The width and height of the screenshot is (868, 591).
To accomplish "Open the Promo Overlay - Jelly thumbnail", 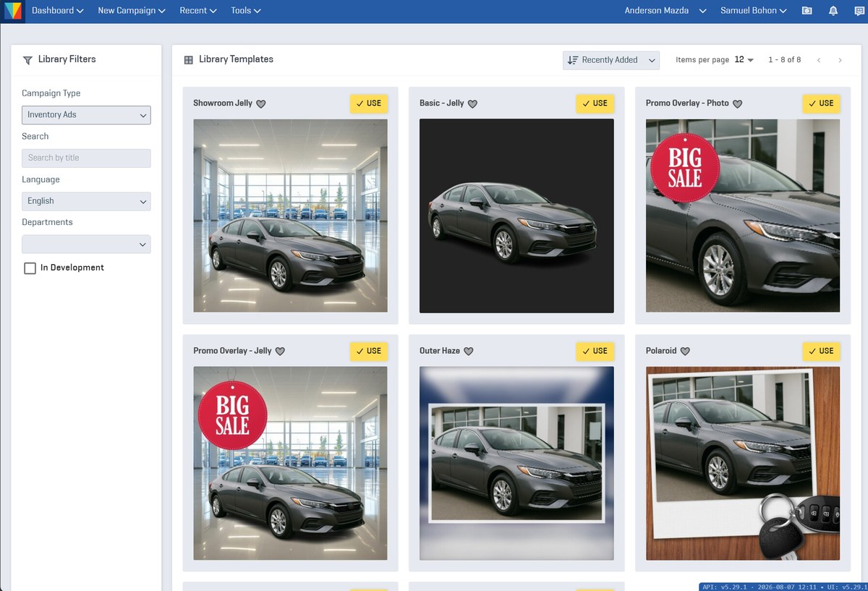I will (x=290, y=463).
